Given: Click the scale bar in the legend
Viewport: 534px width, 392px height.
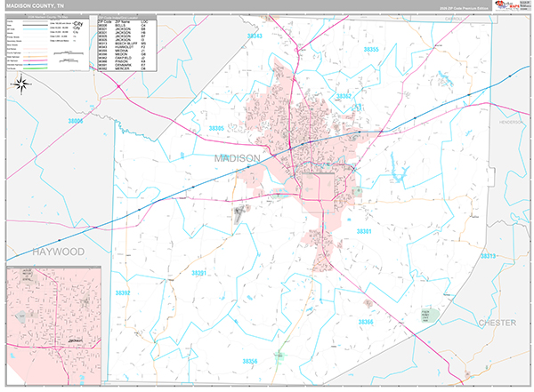Looking at the screenshot, I should pyautogui.click(x=68, y=55).
